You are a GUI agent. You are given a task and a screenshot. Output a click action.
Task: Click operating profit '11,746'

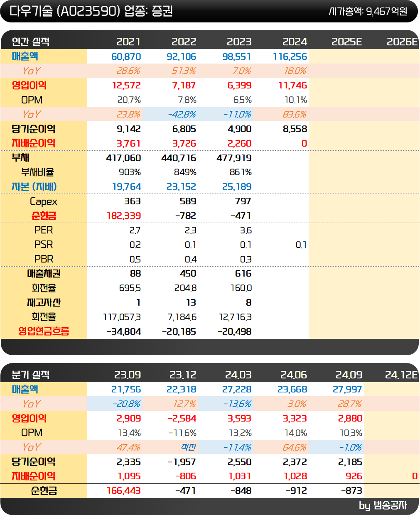(x=292, y=86)
